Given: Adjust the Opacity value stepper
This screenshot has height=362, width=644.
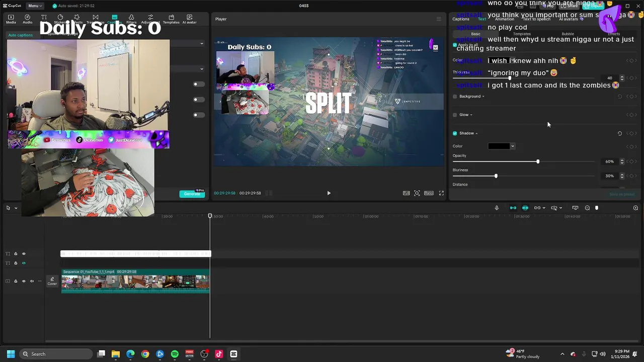Looking at the screenshot, I should click(x=622, y=161).
